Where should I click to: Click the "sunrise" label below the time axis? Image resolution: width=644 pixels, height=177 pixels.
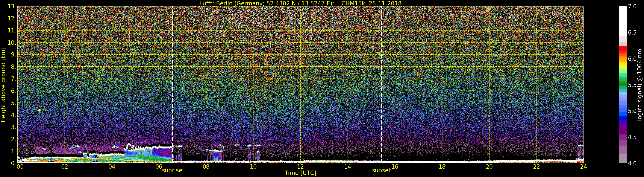tap(172, 171)
